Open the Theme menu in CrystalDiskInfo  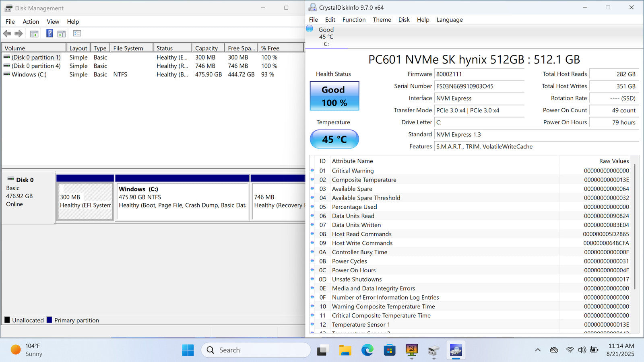coord(382,20)
